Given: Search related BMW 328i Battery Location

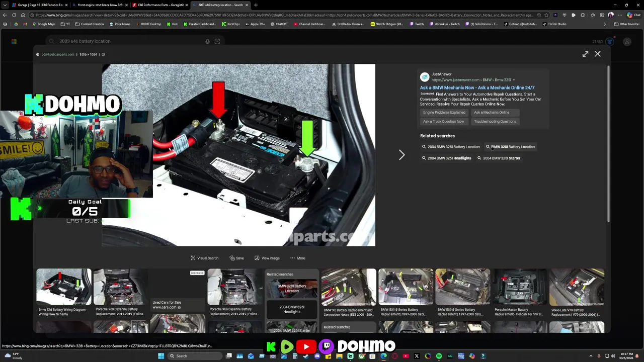Looking at the screenshot, I should pos(510,147).
